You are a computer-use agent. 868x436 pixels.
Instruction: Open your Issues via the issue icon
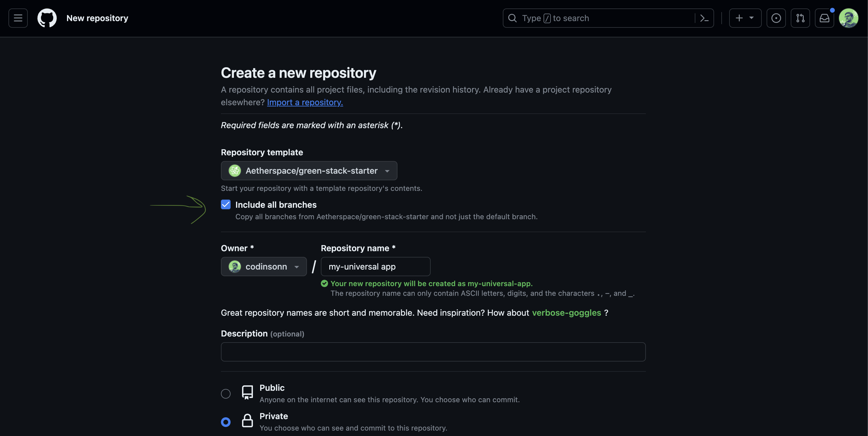click(x=776, y=18)
